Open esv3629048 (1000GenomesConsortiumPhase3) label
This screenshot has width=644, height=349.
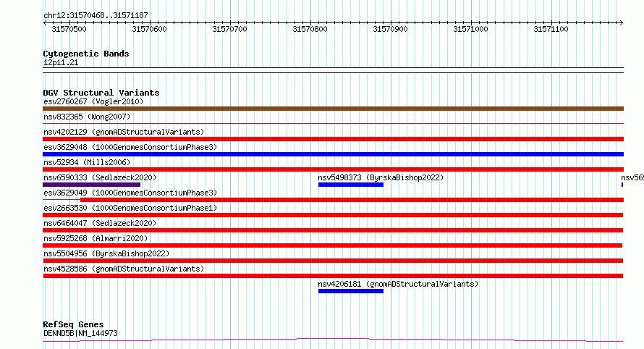(130, 147)
